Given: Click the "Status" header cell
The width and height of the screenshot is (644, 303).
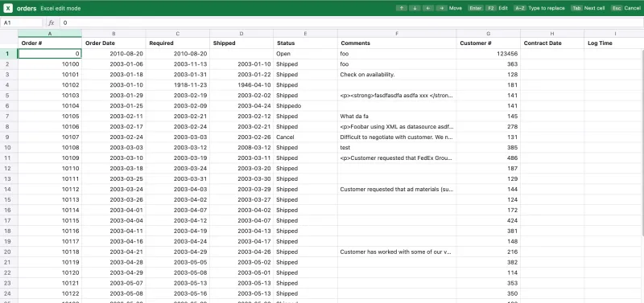Looking at the screenshot, I should point(306,43).
